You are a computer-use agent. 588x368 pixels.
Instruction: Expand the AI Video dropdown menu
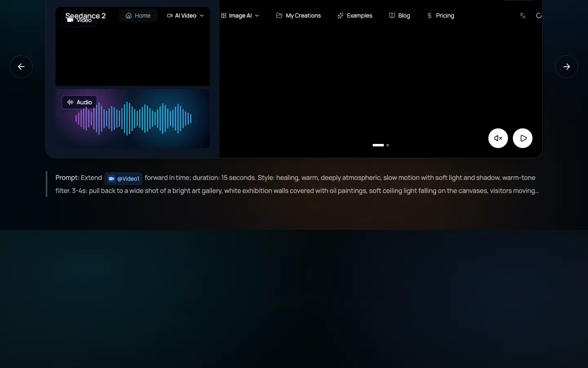185,16
